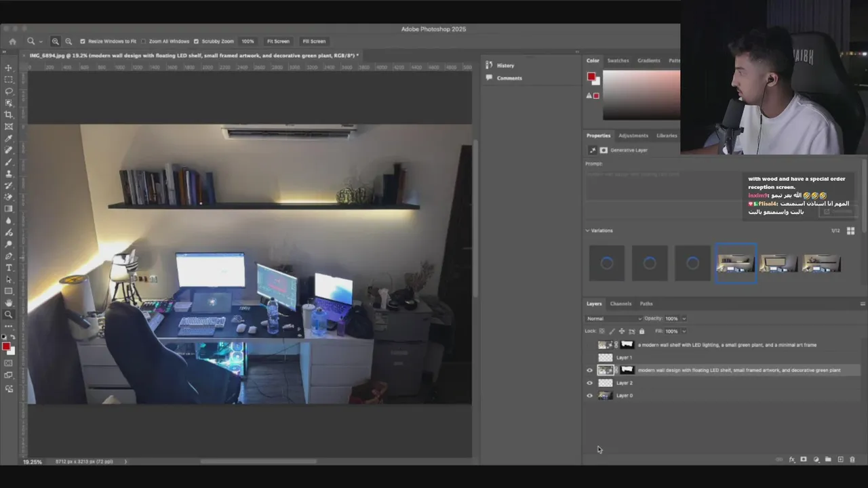Screen dimensions: 868x488
Task: Toggle Resize Windows to Fit checkbox
Action: pos(83,41)
